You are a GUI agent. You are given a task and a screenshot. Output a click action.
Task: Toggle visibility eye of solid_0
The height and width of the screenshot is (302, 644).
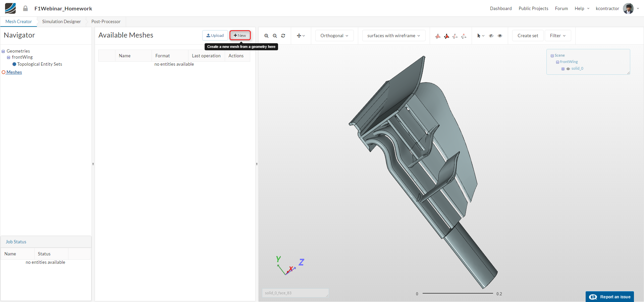pyautogui.click(x=568, y=69)
